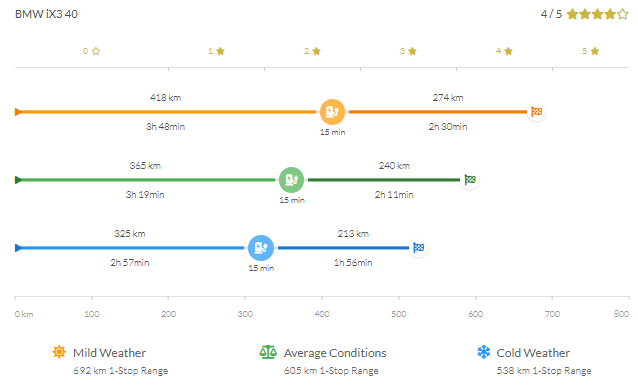The width and height of the screenshot is (638, 386).
Task: Click the 4 star scale marker
Action: click(504, 51)
